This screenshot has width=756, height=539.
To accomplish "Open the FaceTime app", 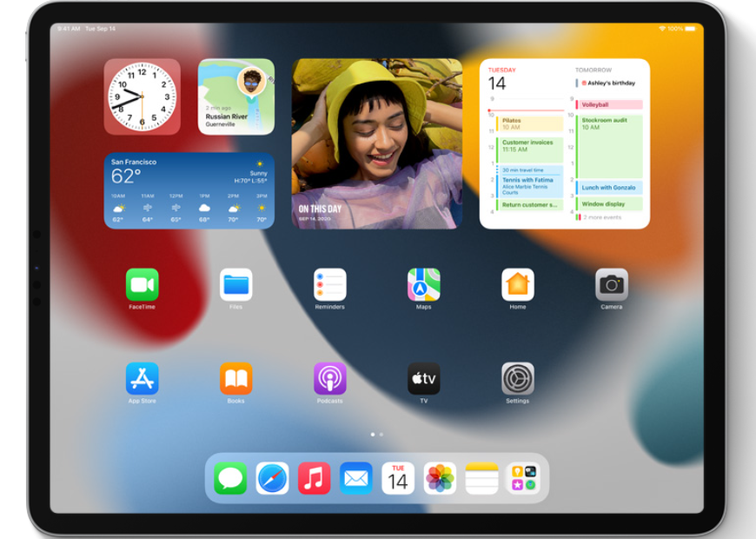I will click(142, 284).
